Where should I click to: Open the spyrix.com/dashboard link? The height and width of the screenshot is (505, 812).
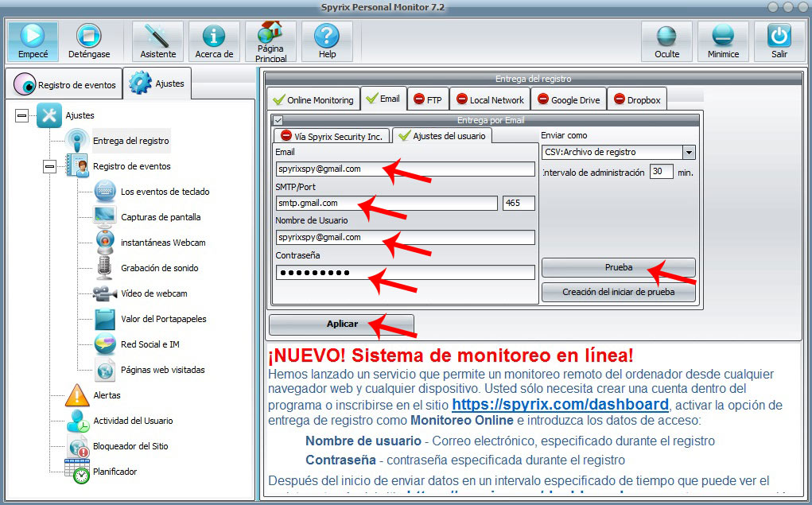(x=561, y=405)
